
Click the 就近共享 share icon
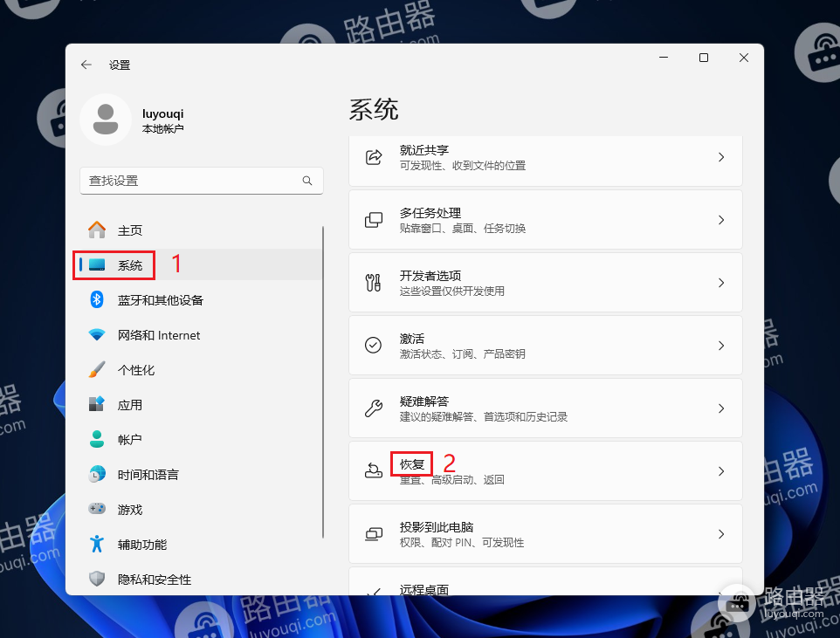point(374,157)
